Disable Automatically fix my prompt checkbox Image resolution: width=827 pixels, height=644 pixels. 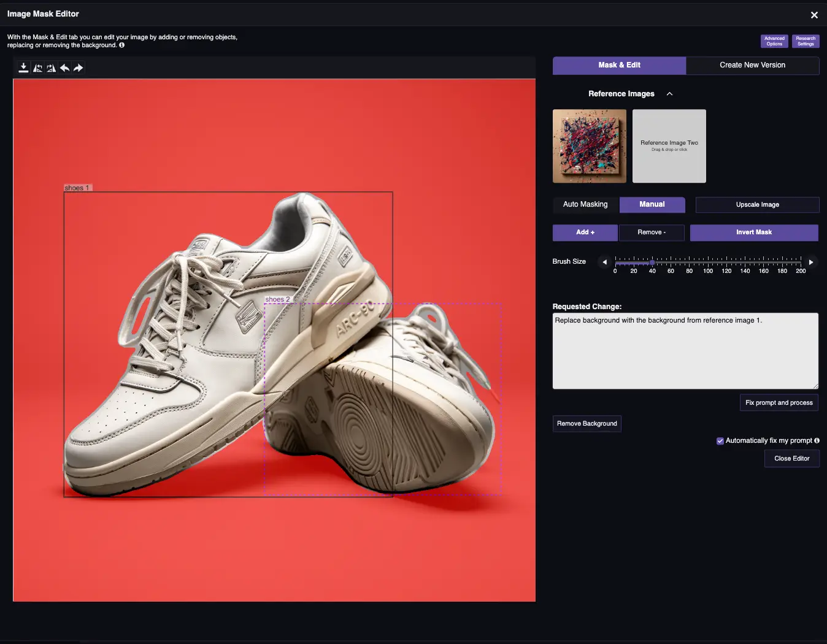click(720, 441)
